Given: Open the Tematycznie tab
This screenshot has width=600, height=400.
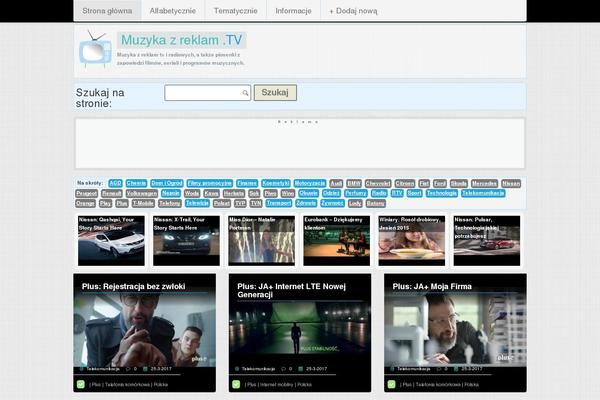Looking at the screenshot, I should pyautogui.click(x=236, y=11).
